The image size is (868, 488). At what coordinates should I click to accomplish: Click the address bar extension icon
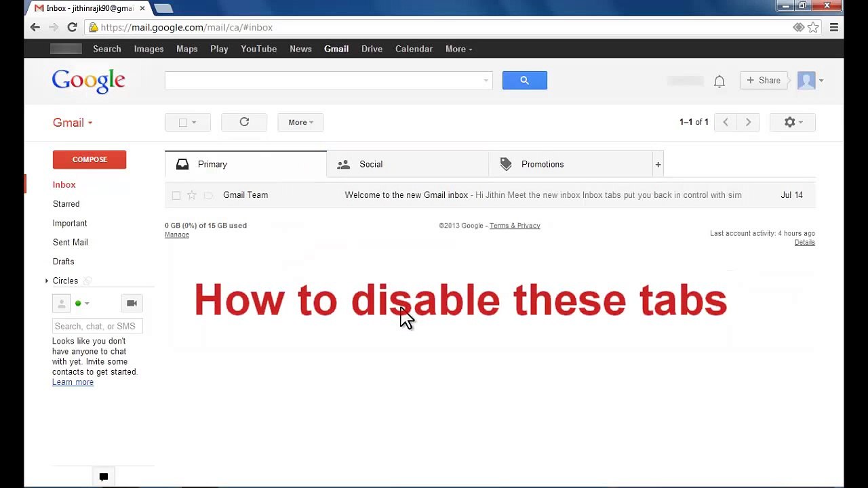(x=798, y=27)
